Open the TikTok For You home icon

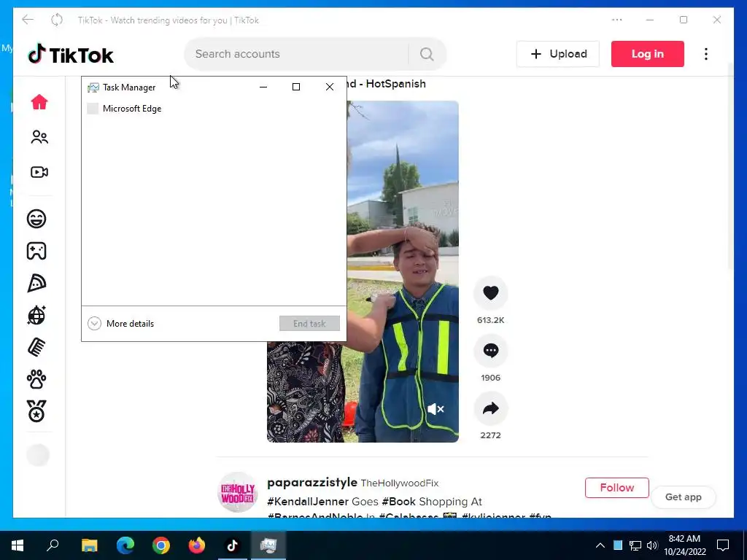click(x=39, y=102)
